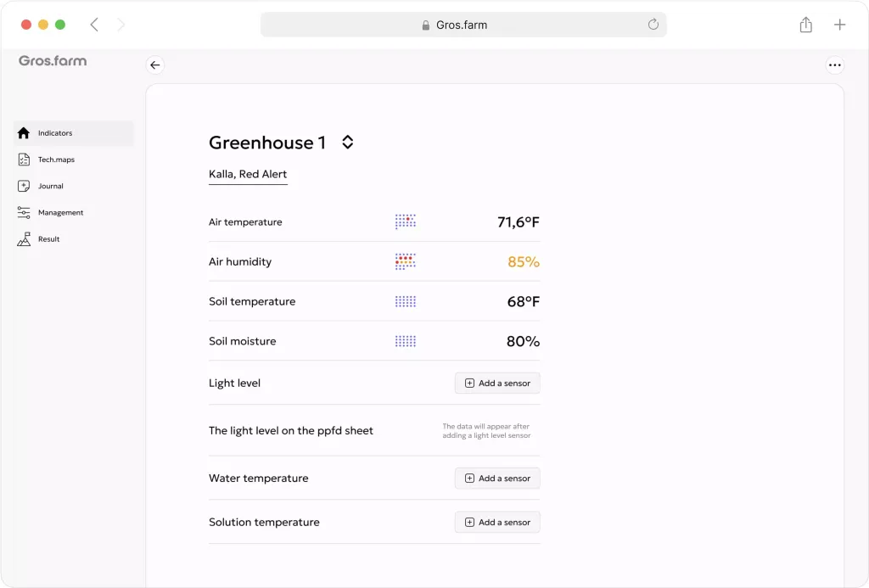Click the 68°F soil temperature value

(523, 301)
